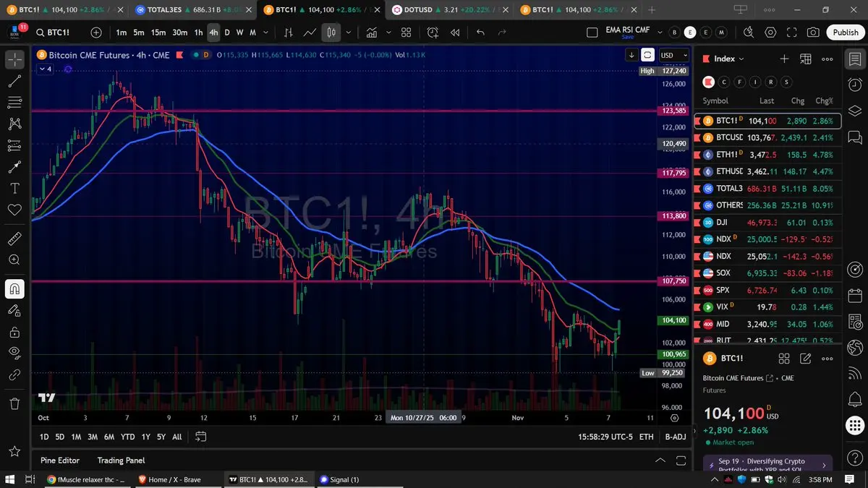Toggle the ETH extended hours session
868x488 pixels.
point(647,437)
